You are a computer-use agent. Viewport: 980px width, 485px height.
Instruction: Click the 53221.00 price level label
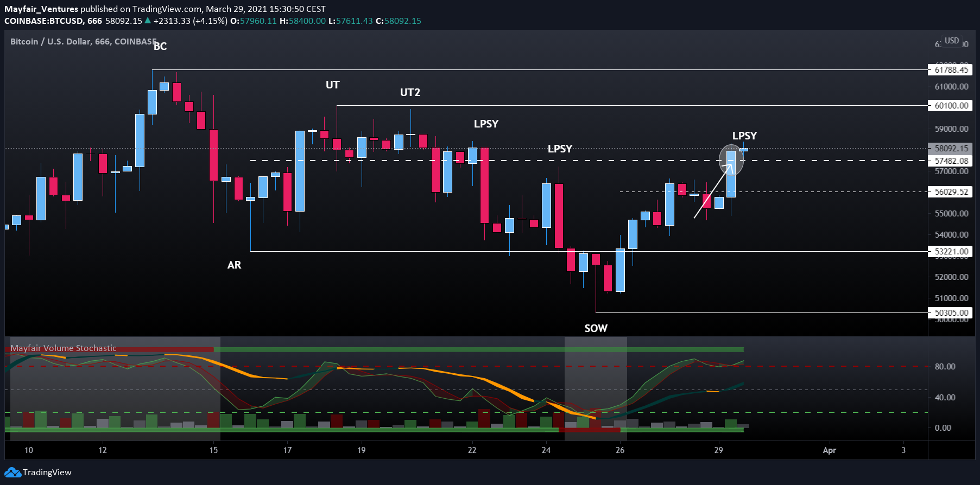click(951, 251)
